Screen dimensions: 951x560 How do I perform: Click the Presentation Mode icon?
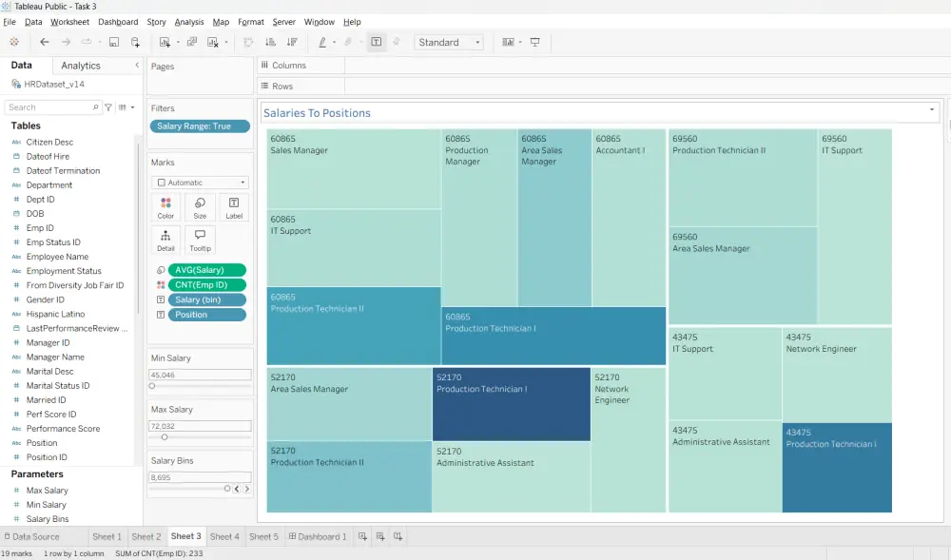534,42
